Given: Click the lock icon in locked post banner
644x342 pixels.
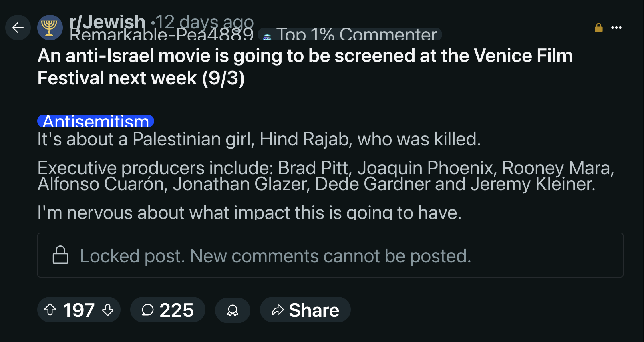Looking at the screenshot, I should pos(60,255).
